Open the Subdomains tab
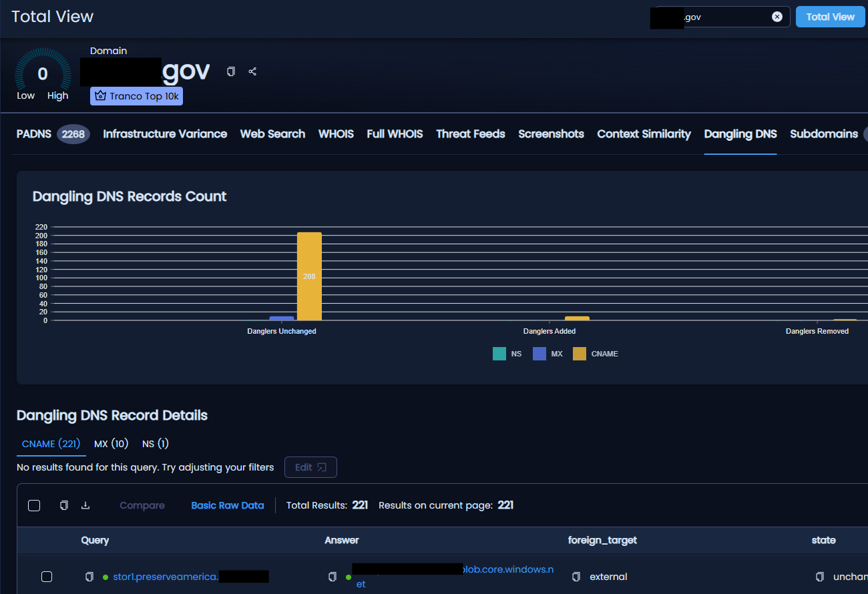868x594 pixels. 824,134
